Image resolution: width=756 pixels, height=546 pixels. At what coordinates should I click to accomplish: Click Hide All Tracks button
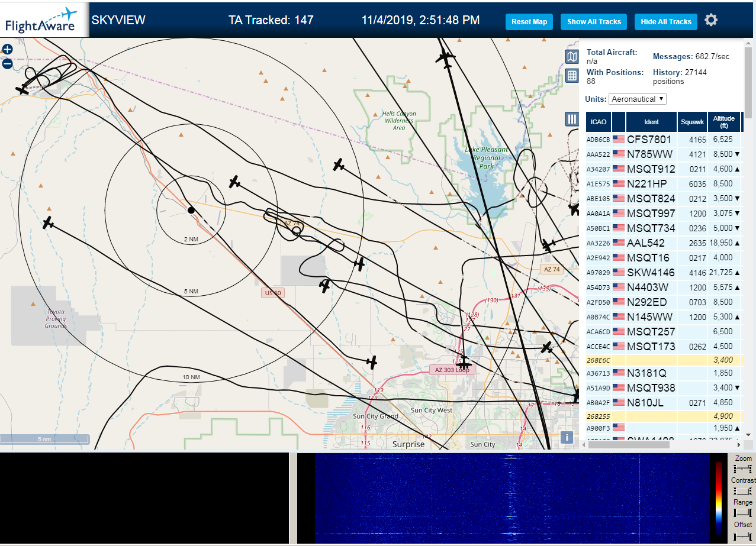click(666, 22)
